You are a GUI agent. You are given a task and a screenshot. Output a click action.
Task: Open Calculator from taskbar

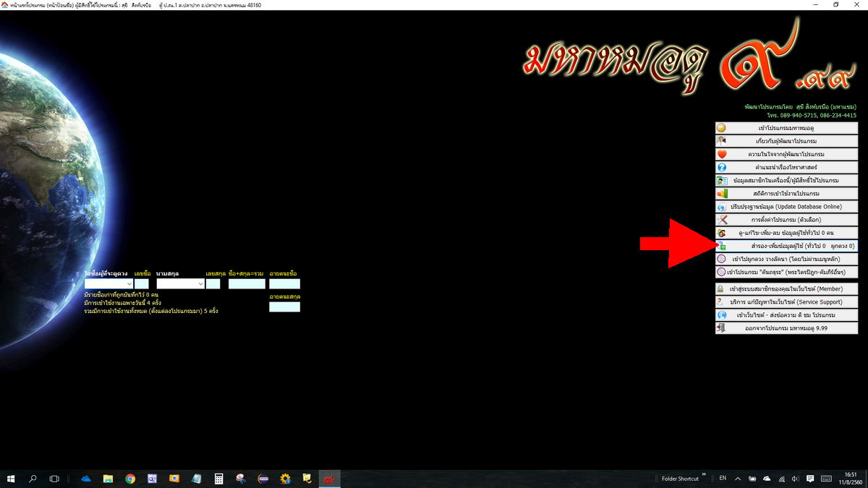(218, 479)
